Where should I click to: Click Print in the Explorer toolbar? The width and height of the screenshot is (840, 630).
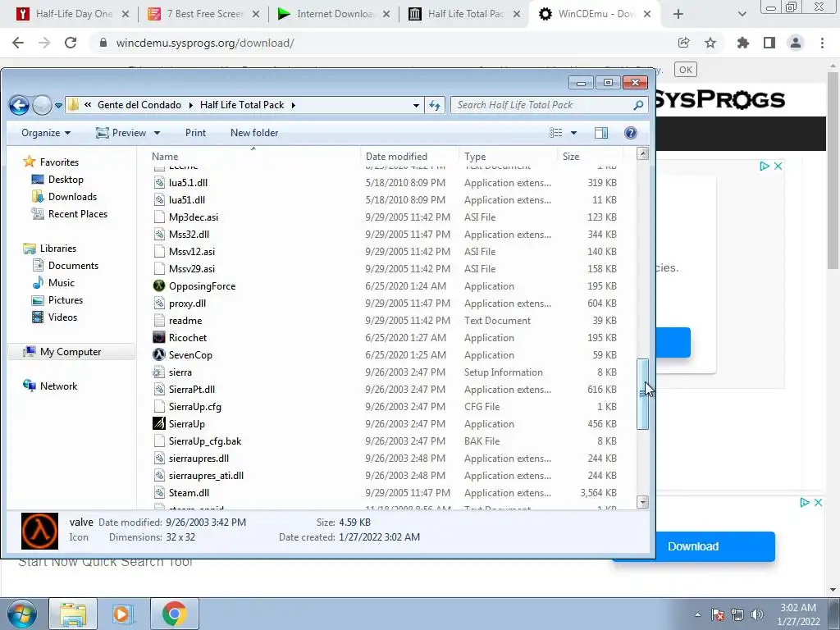click(195, 133)
